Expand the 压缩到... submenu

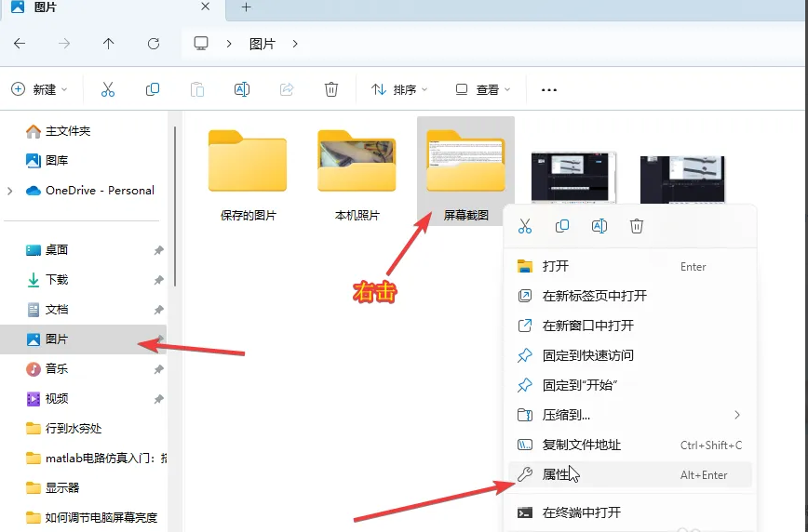pos(737,415)
